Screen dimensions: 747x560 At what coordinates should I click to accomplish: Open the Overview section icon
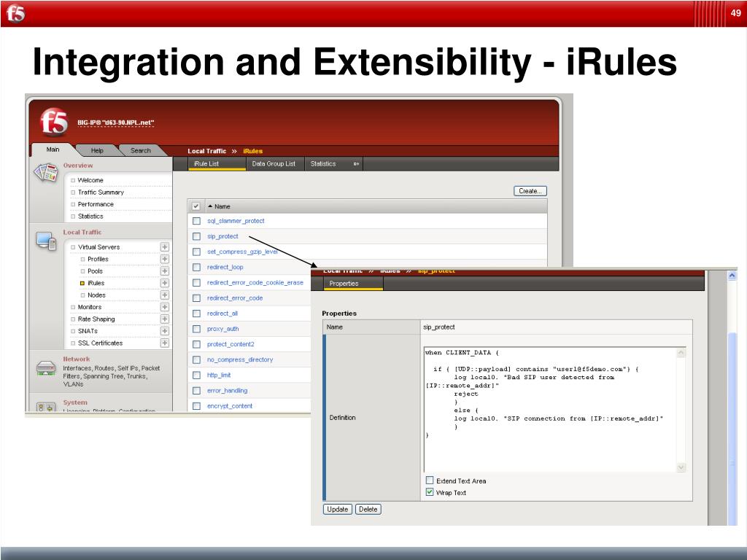coord(46,172)
